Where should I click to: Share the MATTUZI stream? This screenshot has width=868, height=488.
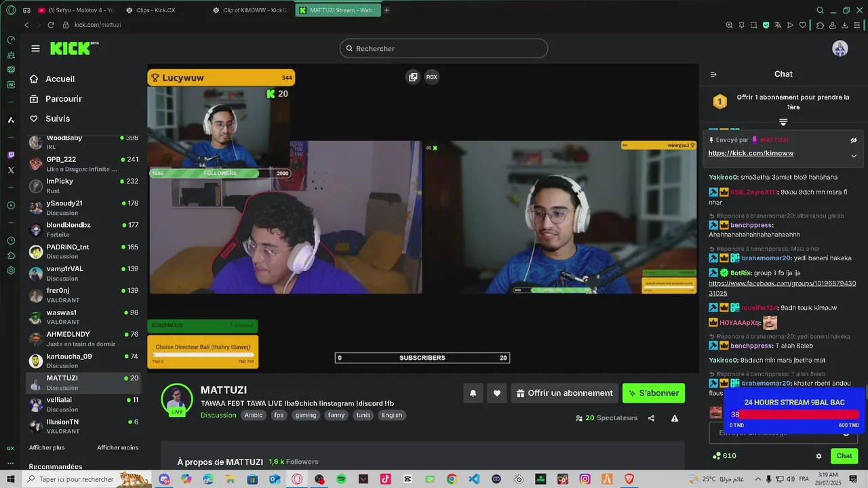click(x=652, y=418)
